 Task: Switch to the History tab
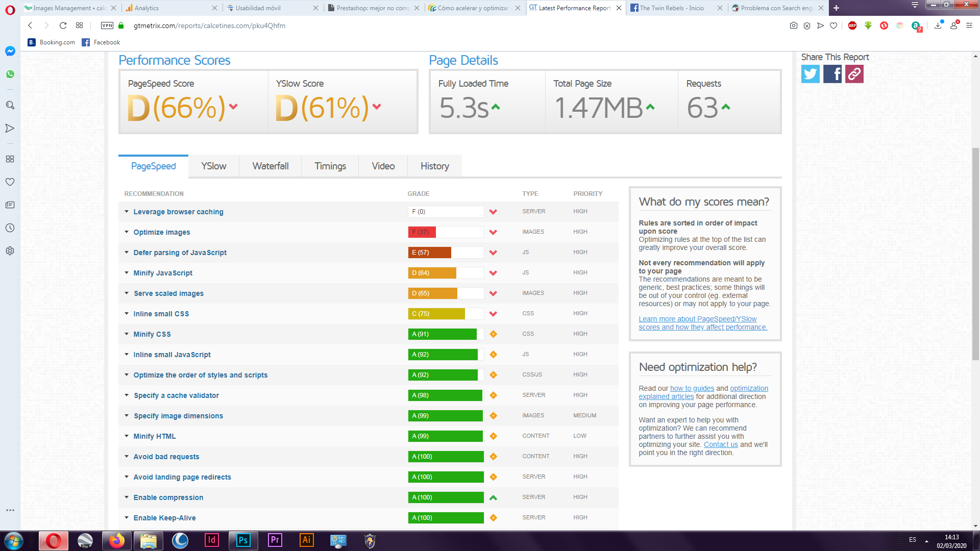(434, 166)
